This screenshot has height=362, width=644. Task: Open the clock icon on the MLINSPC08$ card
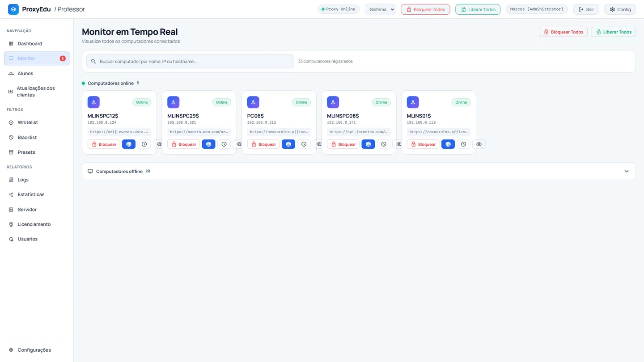coord(384,144)
